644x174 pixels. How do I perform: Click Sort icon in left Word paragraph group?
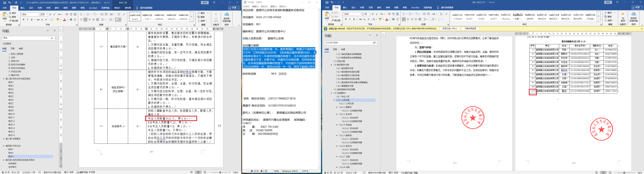coord(119,14)
